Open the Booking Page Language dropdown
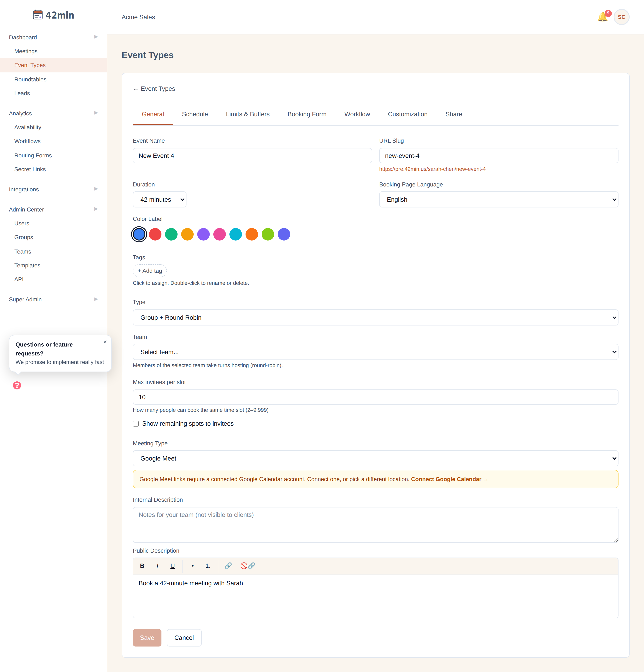This screenshot has height=672, width=644. pos(499,200)
